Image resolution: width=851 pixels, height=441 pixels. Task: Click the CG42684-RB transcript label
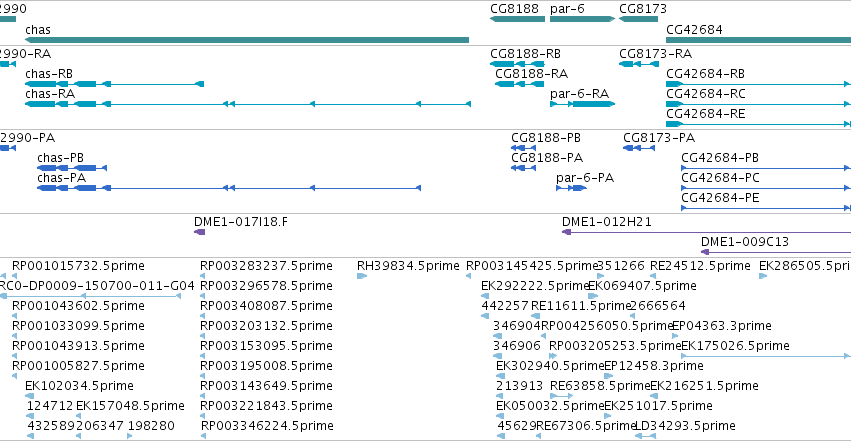tap(705, 74)
